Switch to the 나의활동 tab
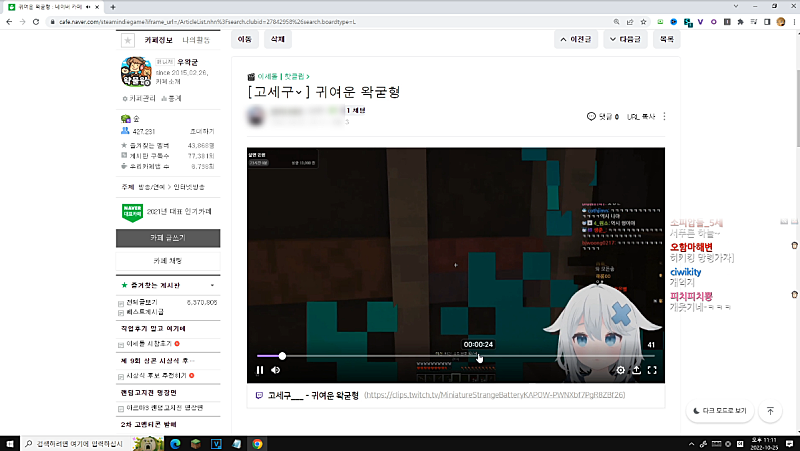 pos(196,40)
